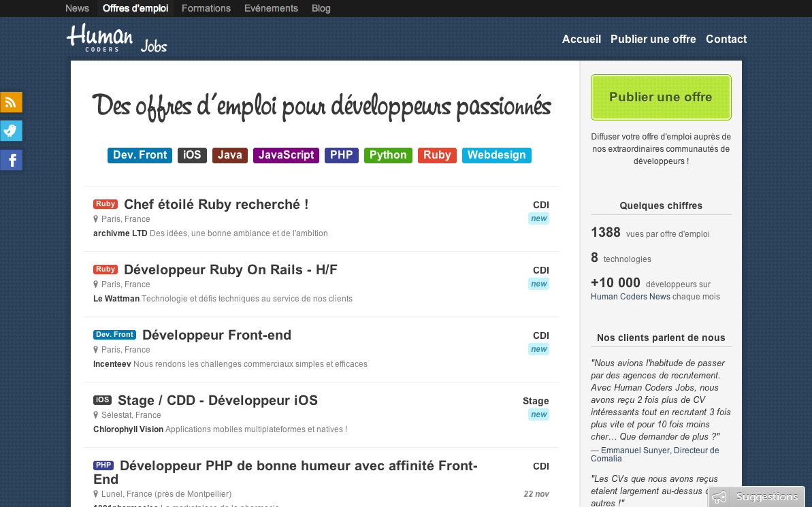Click the Suggestions megaphone icon
This screenshot has height=507, width=812.
(719, 497)
